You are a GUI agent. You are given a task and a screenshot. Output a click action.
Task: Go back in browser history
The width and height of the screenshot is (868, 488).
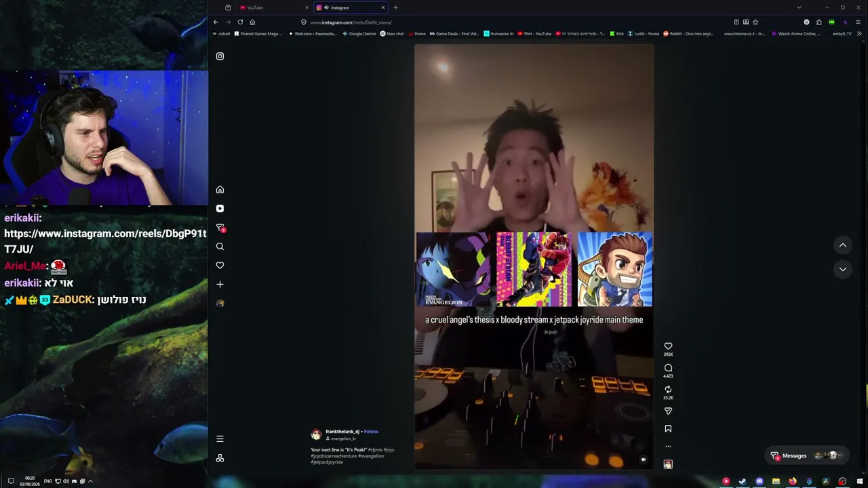[x=216, y=22]
